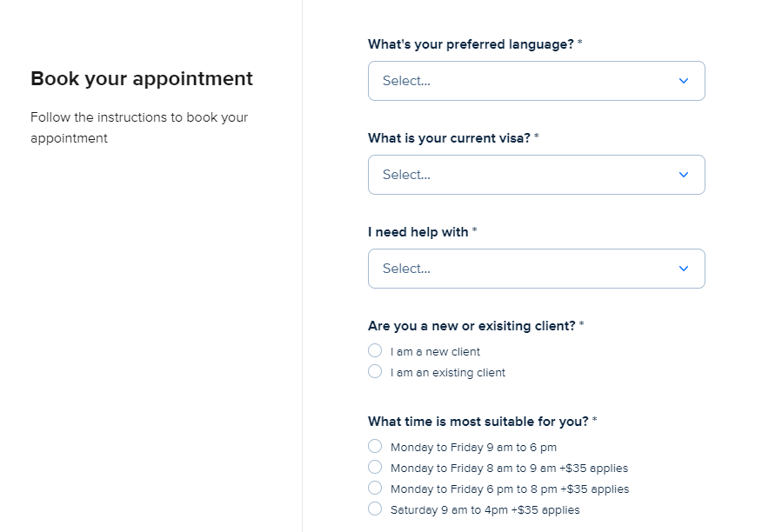Click the 'I need help with' chevron arrow

point(683,269)
